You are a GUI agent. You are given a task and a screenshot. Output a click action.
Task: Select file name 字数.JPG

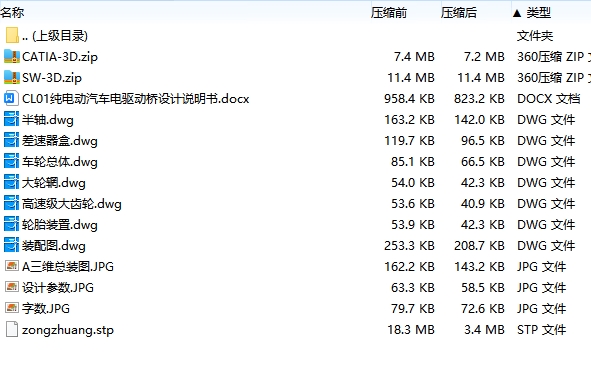[46, 309]
